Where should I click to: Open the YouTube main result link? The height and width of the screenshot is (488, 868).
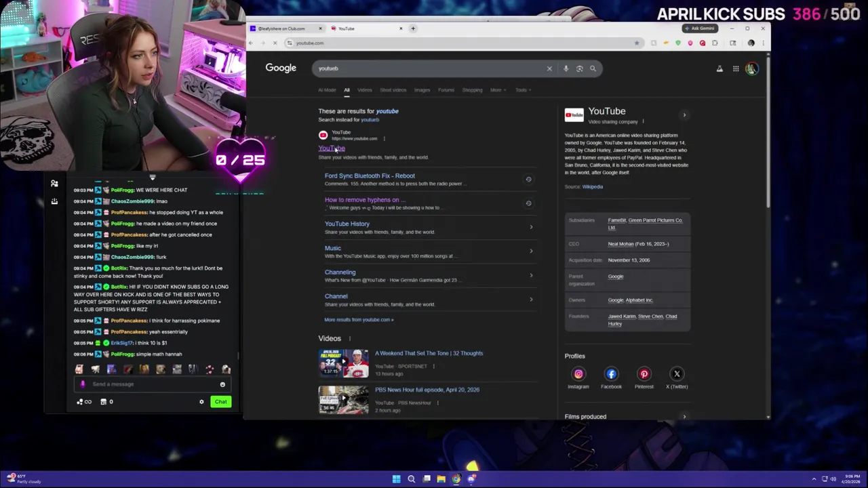[332, 148]
